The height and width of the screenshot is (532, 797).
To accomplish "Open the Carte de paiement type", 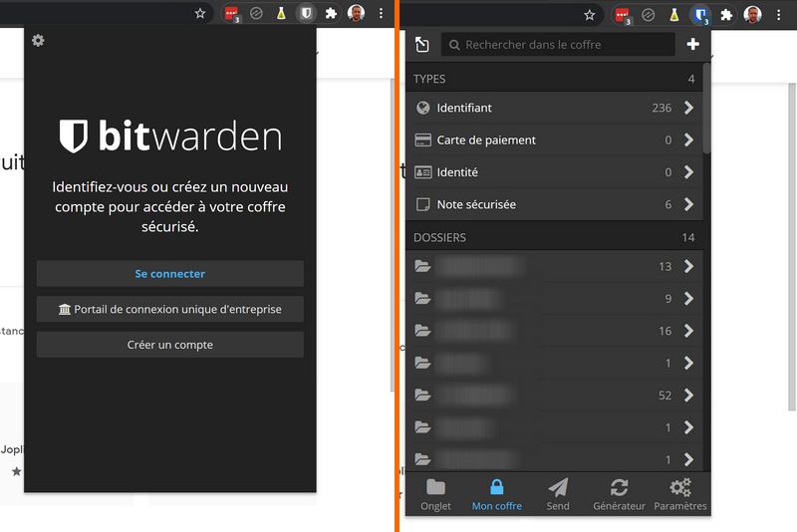I will 554,139.
